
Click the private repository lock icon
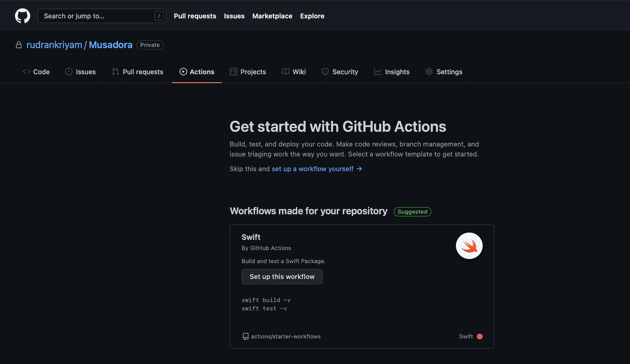(19, 45)
